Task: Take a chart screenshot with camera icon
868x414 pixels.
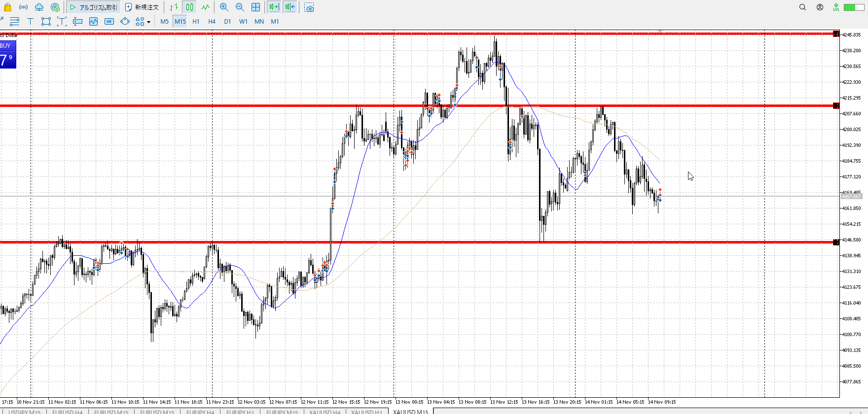Action: (309, 7)
